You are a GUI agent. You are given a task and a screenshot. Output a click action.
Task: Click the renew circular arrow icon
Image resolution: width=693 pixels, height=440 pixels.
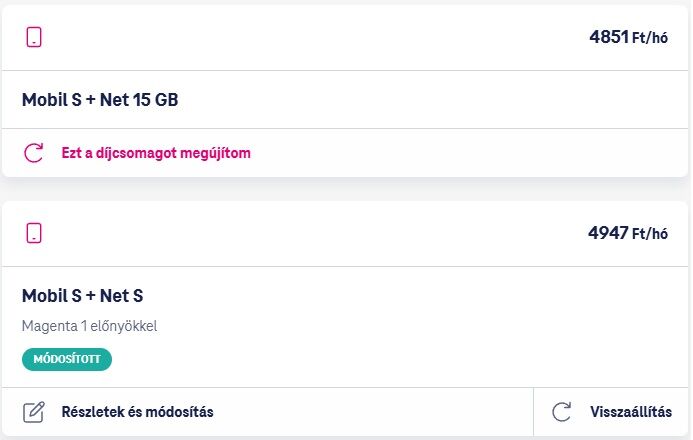[34, 153]
